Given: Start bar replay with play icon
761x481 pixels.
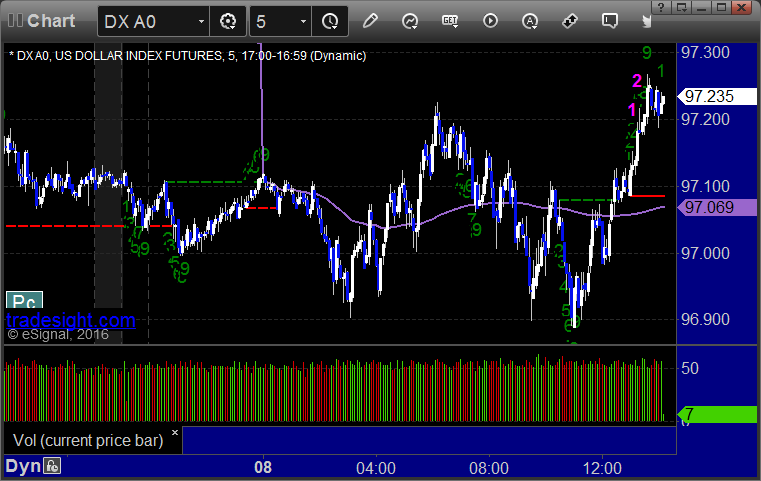Looking at the screenshot, I should click(490, 21).
